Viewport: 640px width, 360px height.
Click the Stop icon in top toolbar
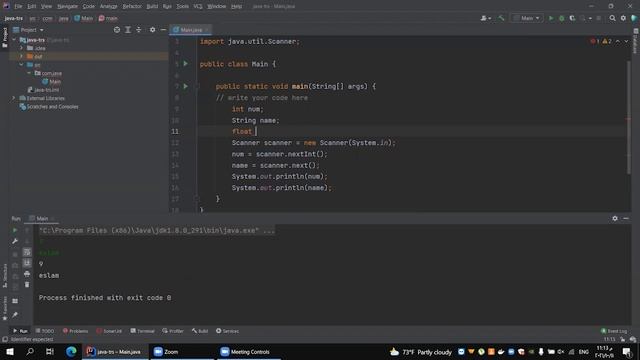point(599,18)
